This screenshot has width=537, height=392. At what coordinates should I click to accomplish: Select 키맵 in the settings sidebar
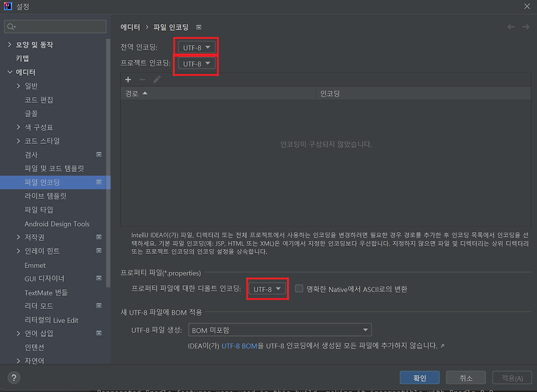point(22,57)
